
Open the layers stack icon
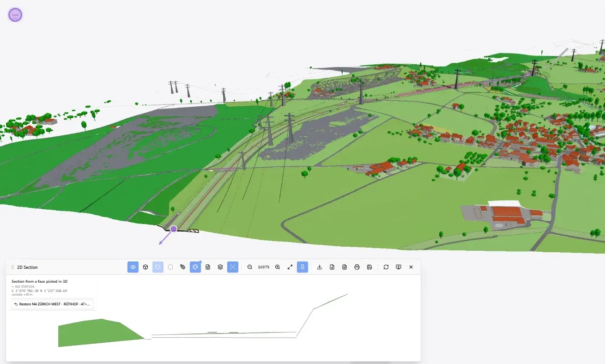tap(220, 267)
